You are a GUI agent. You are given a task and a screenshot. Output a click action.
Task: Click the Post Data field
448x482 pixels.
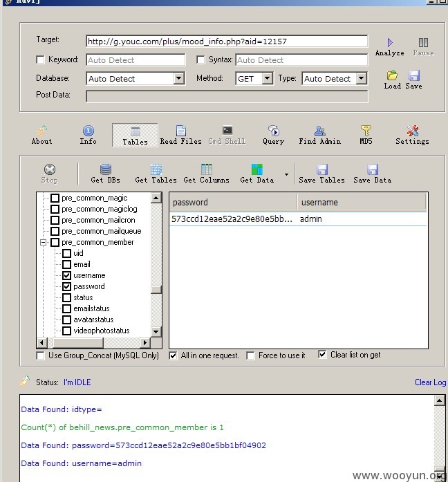pyautogui.click(x=227, y=97)
